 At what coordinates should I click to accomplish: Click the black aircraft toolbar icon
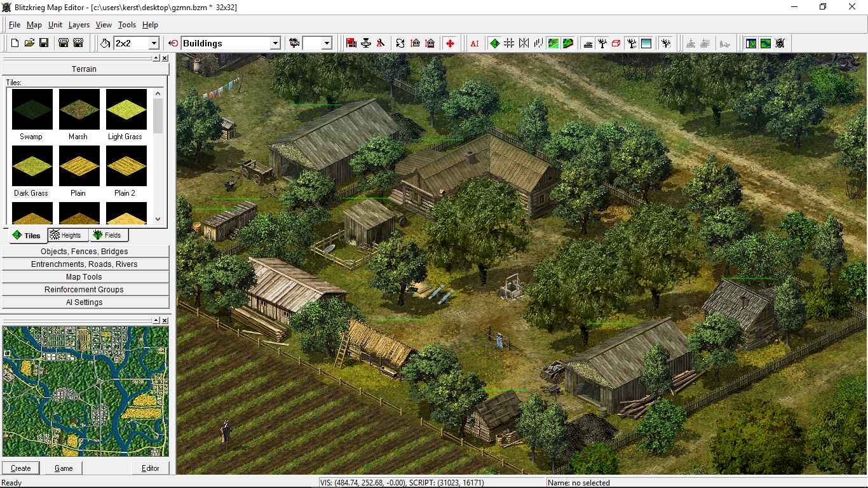tap(366, 43)
